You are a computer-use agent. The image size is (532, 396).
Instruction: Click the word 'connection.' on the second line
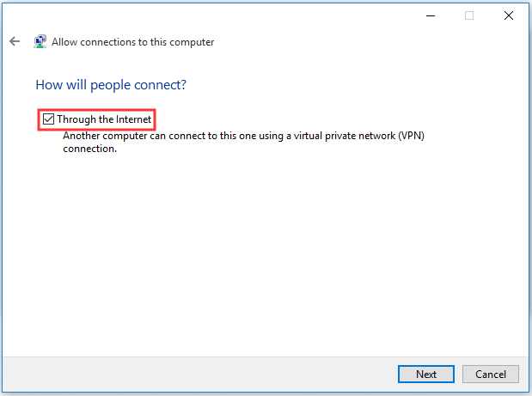point(90,149)
